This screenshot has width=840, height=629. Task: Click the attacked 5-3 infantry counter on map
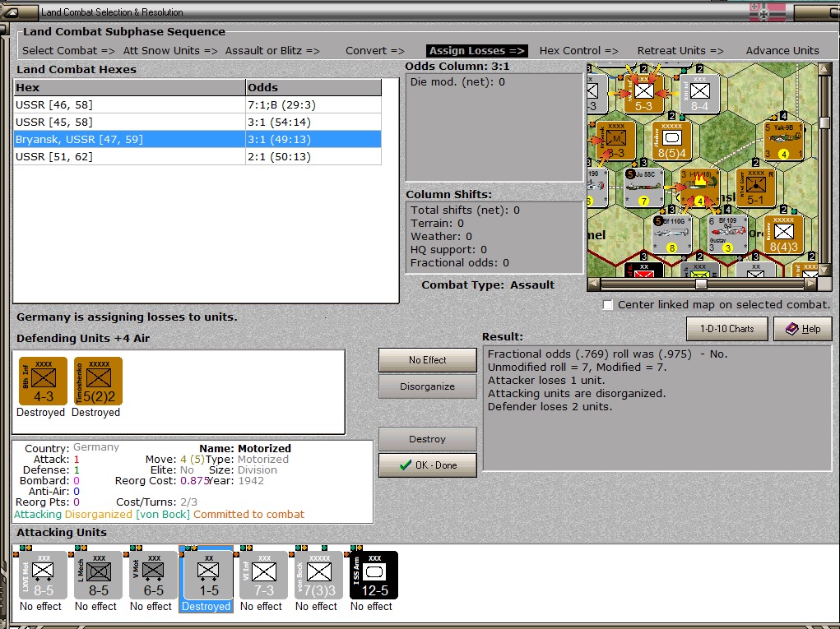644,94
